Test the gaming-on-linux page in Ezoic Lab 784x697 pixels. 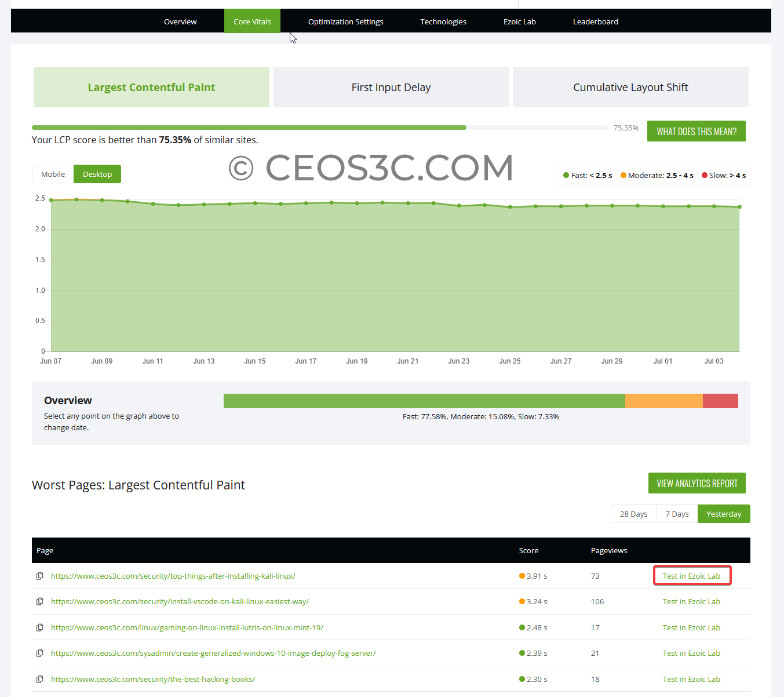[692, 627]
